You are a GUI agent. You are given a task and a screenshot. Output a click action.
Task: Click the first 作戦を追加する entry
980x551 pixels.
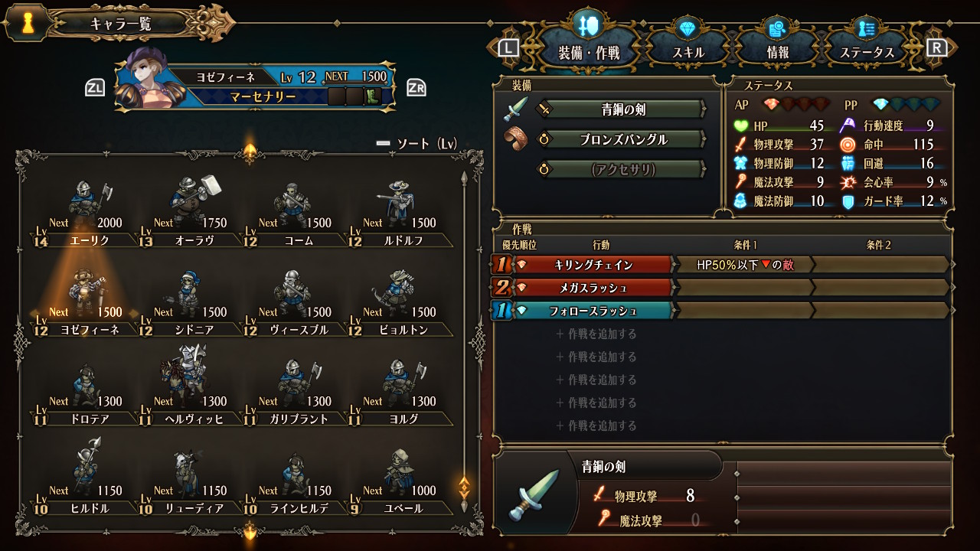[596, 334]
